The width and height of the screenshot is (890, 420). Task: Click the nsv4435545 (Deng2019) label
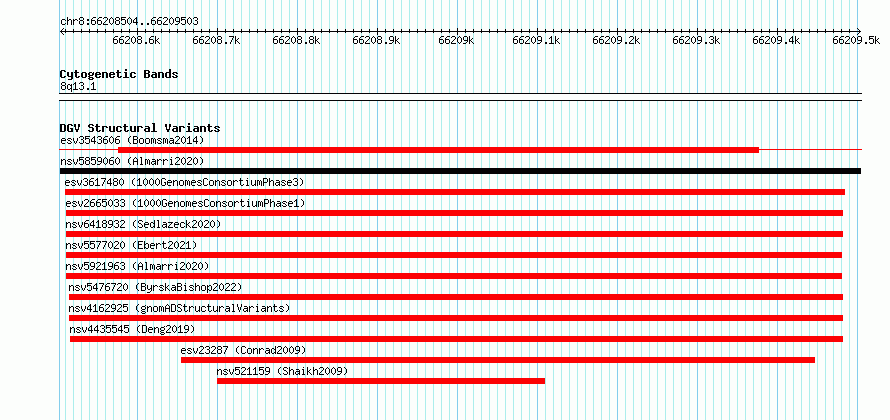(132, 329)
